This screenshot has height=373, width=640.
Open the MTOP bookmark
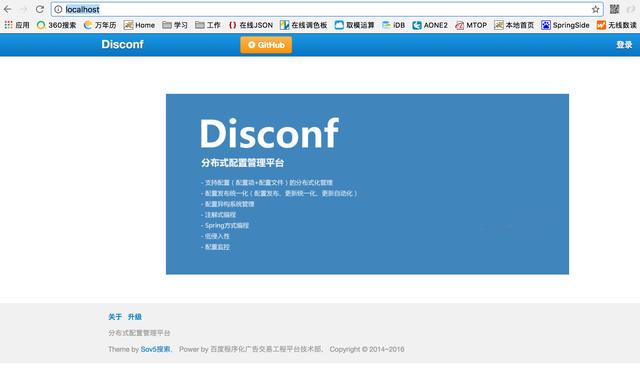coord(471,25)
